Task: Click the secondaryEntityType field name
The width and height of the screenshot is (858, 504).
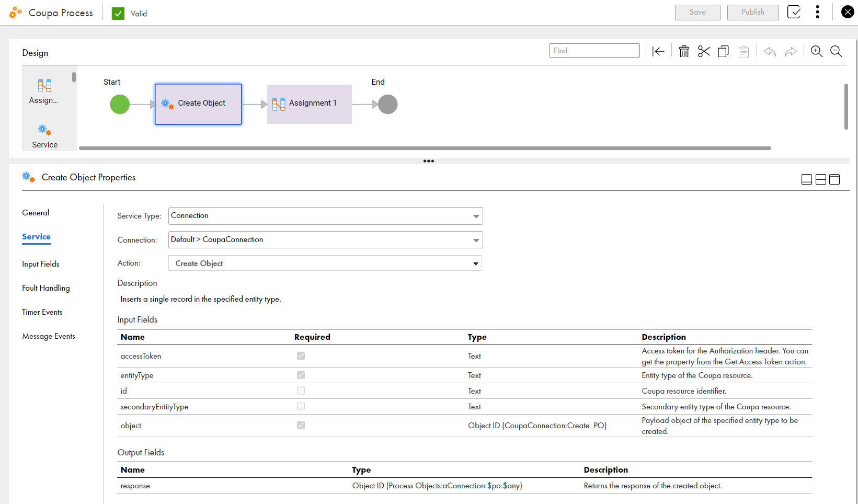Action: click(x=154, y=407)
